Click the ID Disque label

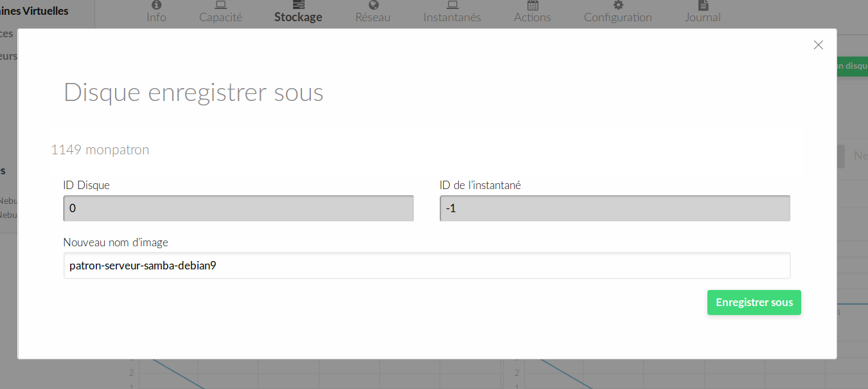point(87,185)
